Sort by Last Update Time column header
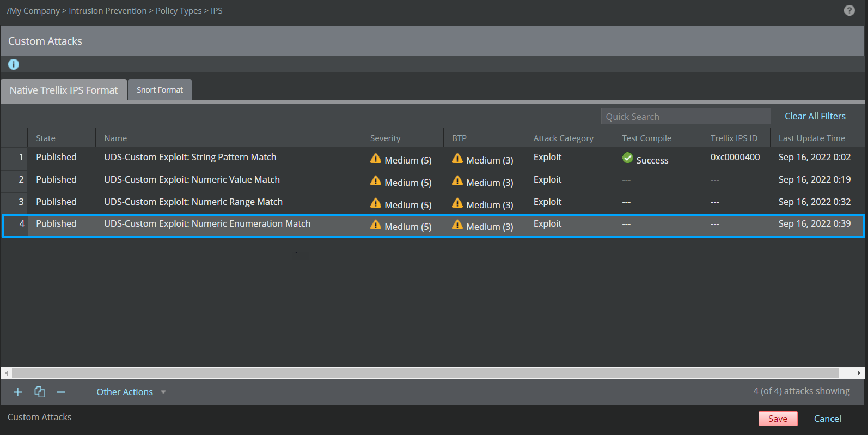 817,138
